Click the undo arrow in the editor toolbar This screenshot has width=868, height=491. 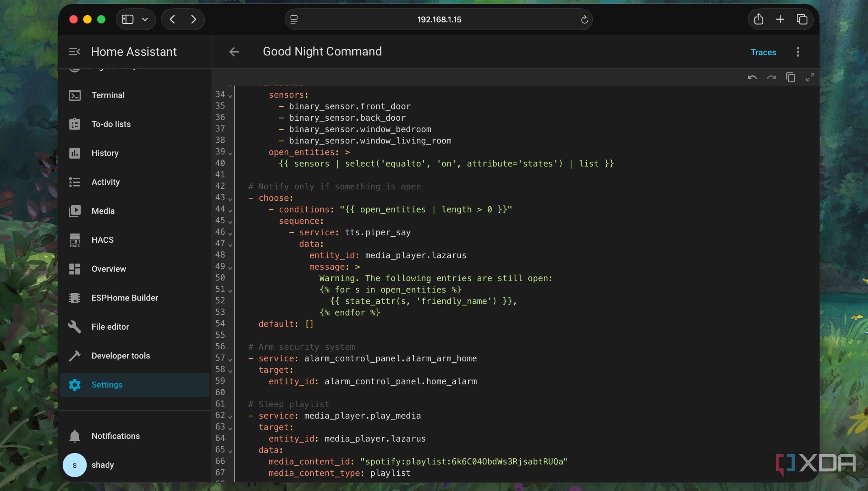[x=752, y=78]
